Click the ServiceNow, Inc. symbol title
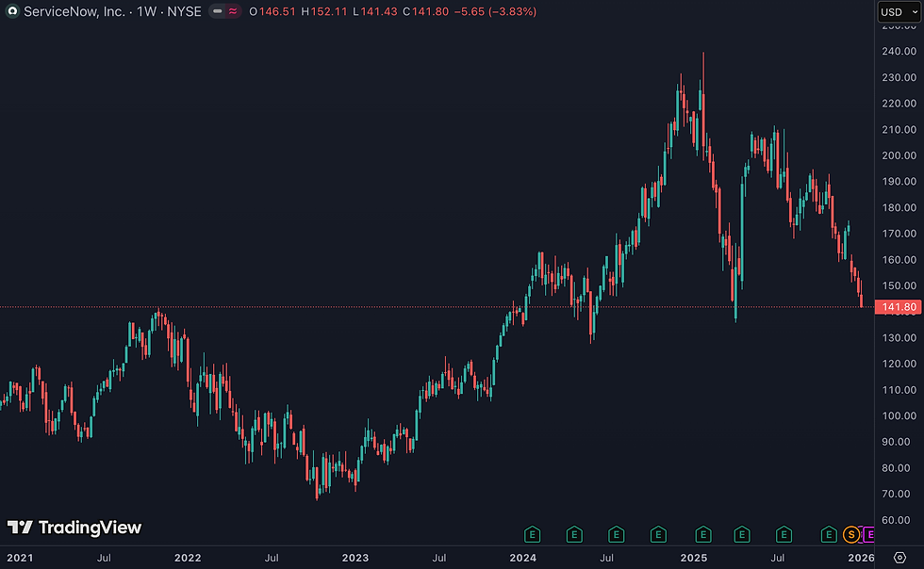This screenshot has height=569, width=924. 74,11
